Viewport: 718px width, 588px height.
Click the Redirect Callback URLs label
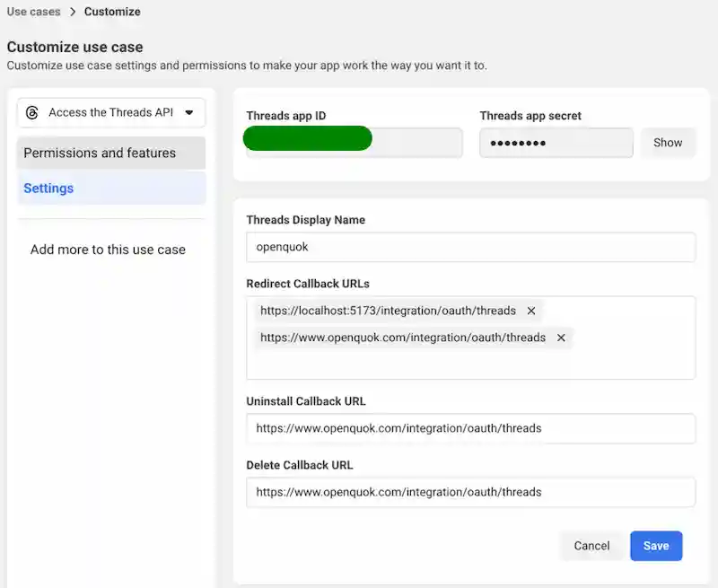(x=308, y=284)
